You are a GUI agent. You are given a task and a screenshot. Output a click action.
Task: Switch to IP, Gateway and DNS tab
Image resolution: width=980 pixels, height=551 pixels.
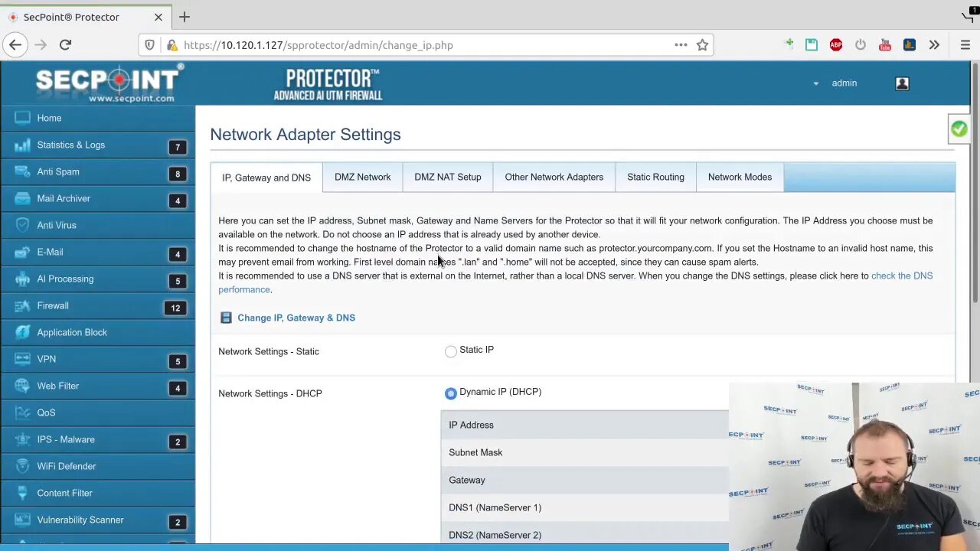click(266, 178)
